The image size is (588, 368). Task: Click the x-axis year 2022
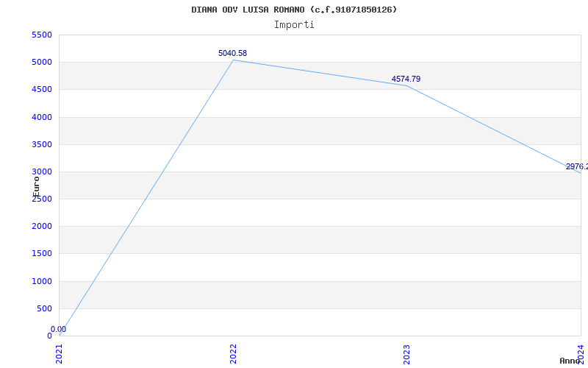tap(233, 354)
